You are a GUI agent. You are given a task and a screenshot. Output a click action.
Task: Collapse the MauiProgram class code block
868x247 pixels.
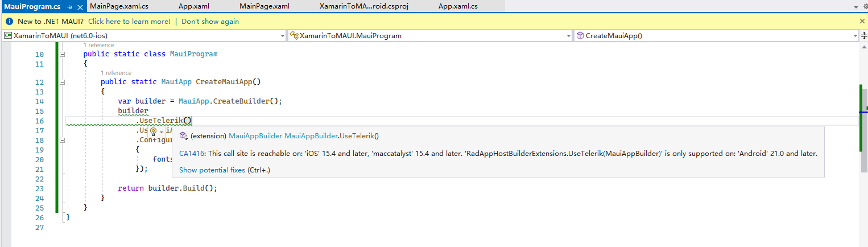[x=62, y=55]
